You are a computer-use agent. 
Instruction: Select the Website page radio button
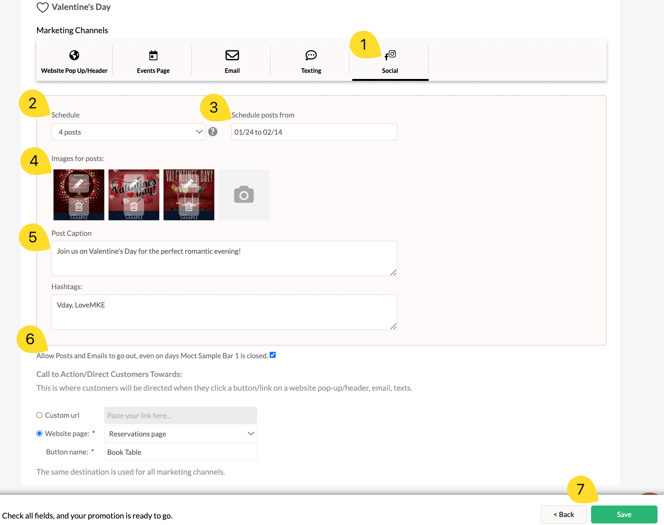tap(40, 434)
